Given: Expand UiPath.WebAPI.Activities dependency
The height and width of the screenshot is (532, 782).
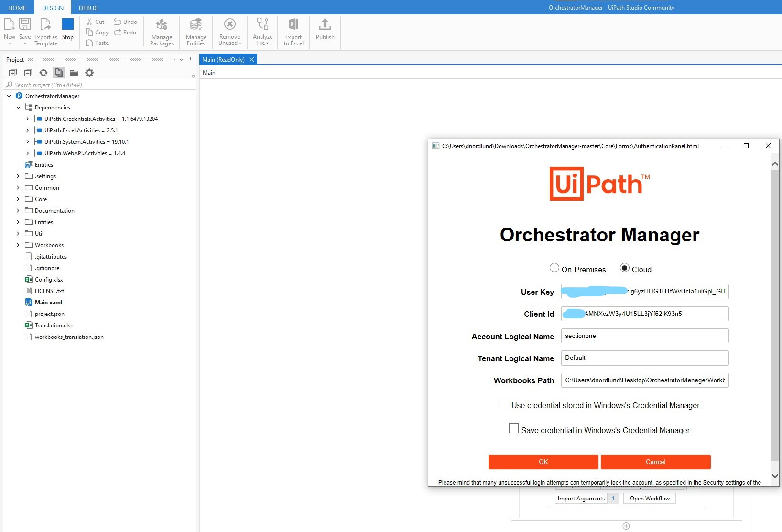Looking at the screenshot, I should (28, 153).
